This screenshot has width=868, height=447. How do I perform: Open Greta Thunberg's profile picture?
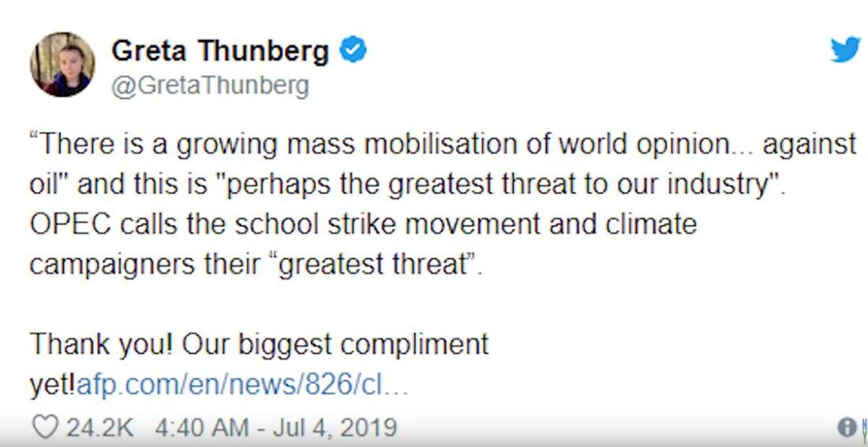point(62,64)
